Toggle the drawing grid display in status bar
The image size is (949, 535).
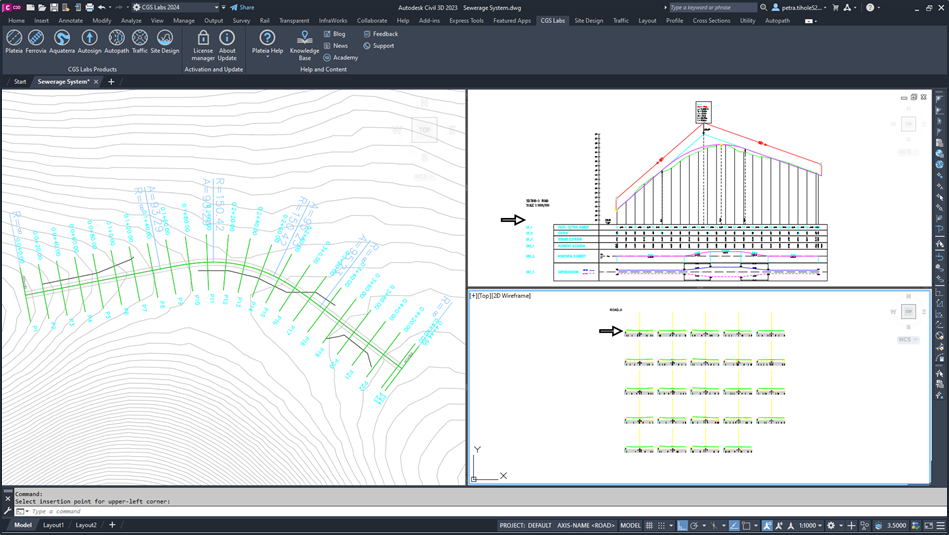click(651, 525)
